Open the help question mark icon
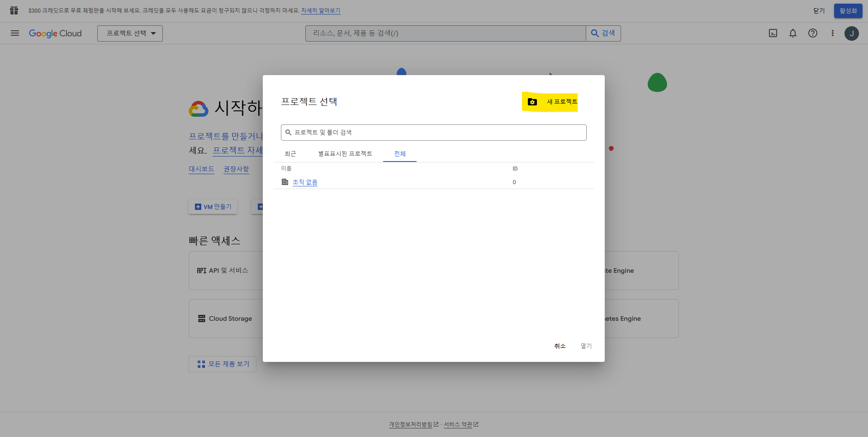The width and height of the screenshot is (868, 437). point(813,33)
